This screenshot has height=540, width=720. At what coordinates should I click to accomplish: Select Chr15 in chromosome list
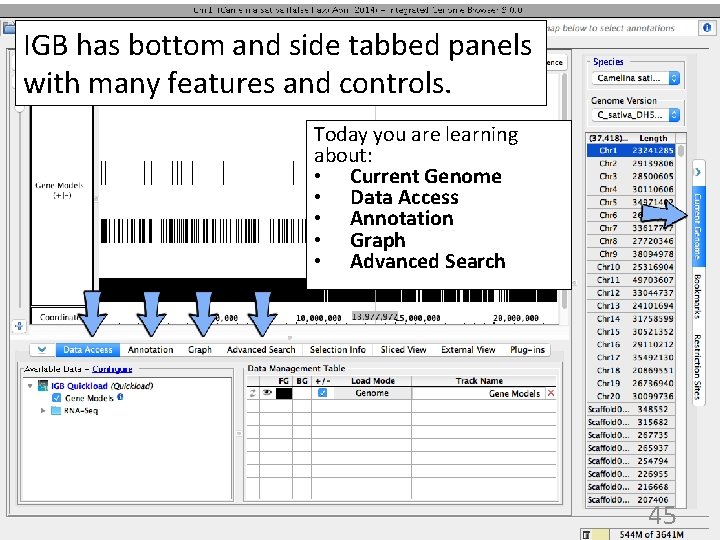click(630, 332)
